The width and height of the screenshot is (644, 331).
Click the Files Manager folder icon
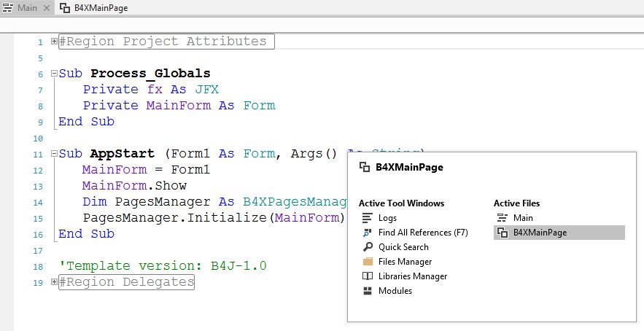368,262
